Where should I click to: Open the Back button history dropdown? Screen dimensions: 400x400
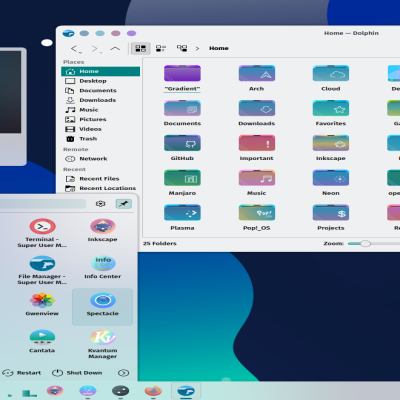click(x=80, y=52)
